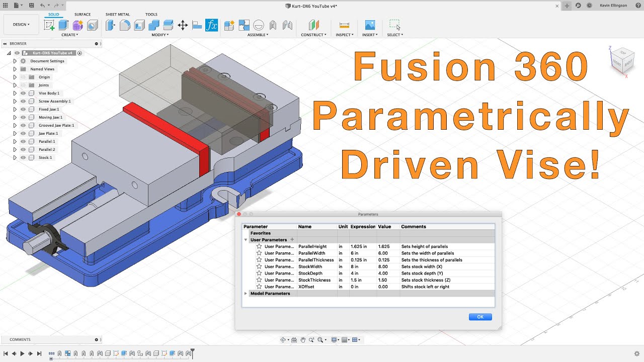The width and height of the screenshot is (644, 362).
Task: Hide the Jaw Plate:1 component
Action: tap(23, 133)
